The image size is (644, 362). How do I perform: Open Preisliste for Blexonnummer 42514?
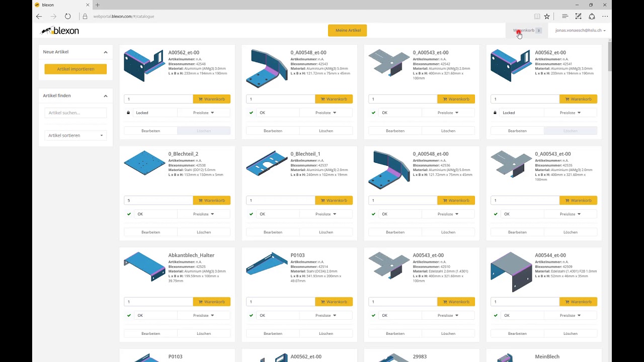click(326, 315)
